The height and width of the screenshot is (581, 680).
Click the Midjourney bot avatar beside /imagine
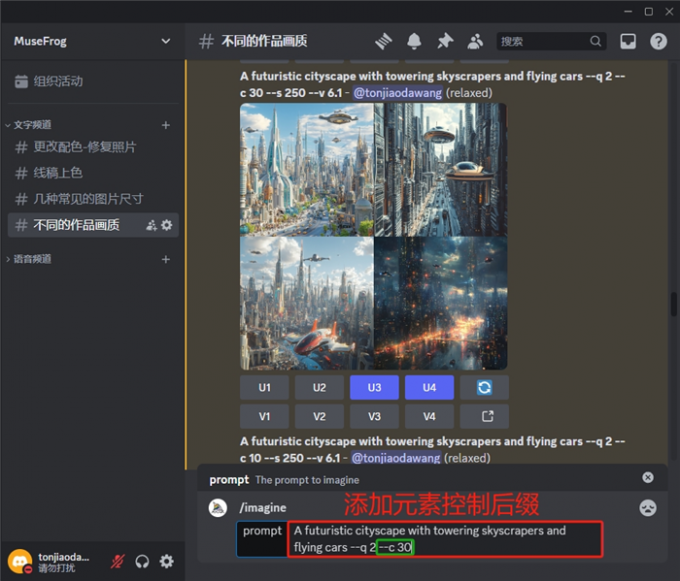click(x=218, y=508)
